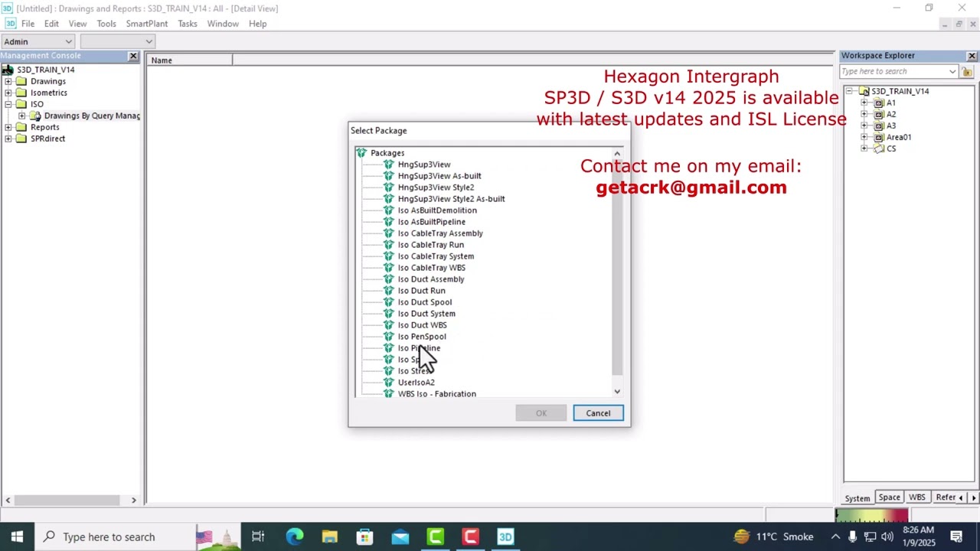Screen dimensions: 980x551
Task: Open the Tools menu
Action: [x=106, y=24]
